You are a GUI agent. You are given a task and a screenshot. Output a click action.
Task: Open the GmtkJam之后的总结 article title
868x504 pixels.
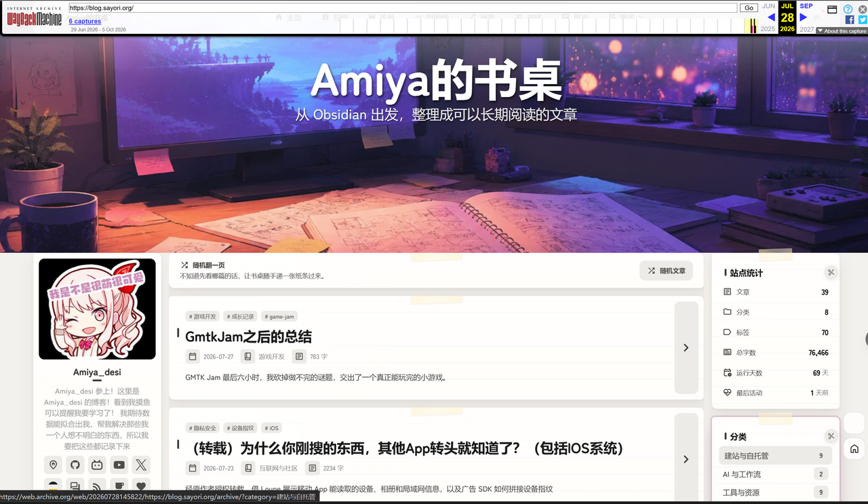pyautogui.click(x=248, y=336)
